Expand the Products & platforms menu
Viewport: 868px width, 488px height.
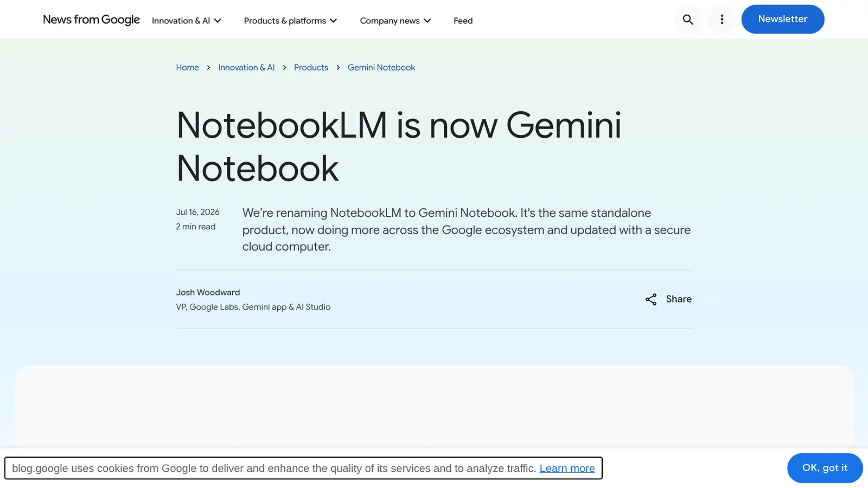click(290, 21)
